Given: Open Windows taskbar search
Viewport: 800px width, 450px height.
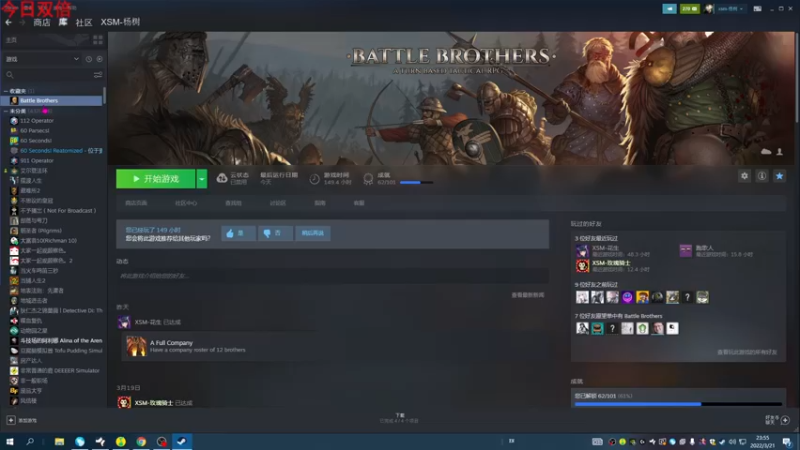Looking at the screenshot, I should 30,441.
